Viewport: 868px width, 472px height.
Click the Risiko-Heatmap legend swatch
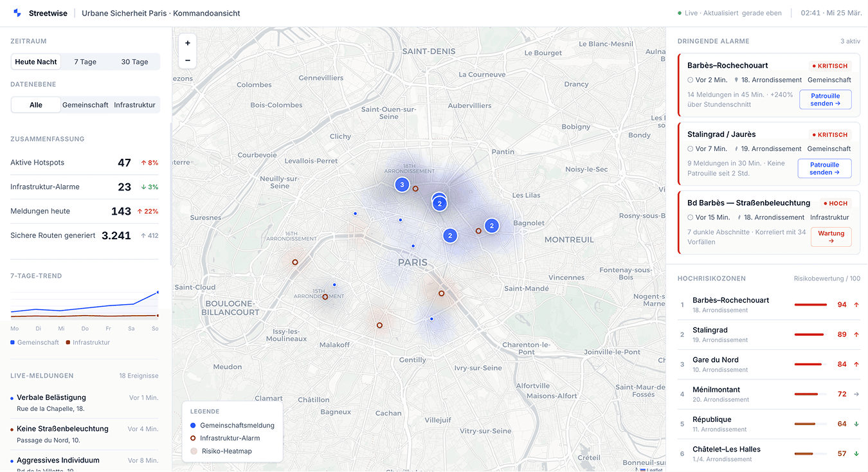click(194, 451)
